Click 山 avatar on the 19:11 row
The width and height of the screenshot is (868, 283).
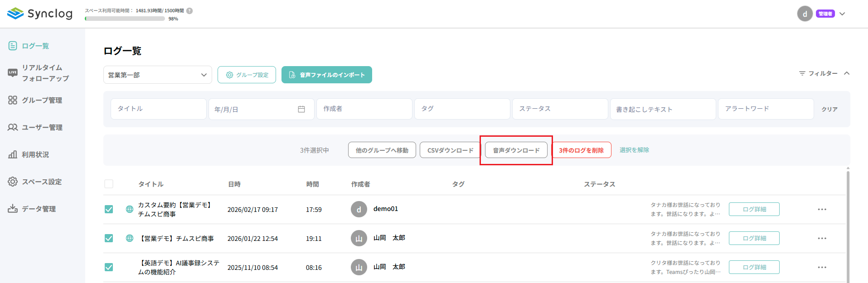pyautogui.click(x=359, y=238)
